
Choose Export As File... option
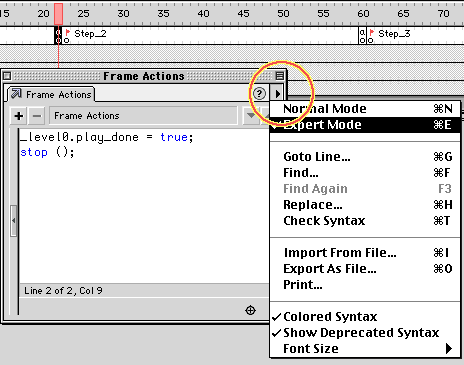coord(365,269)
